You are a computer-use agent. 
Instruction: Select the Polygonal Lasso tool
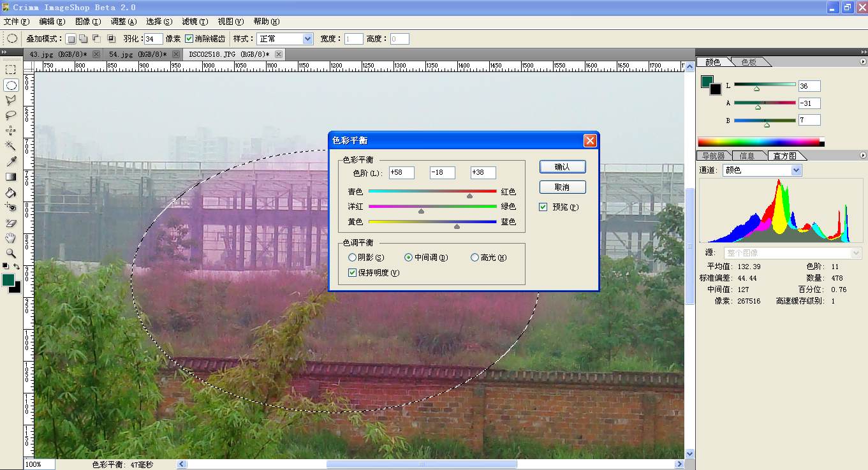pos(11,100)
